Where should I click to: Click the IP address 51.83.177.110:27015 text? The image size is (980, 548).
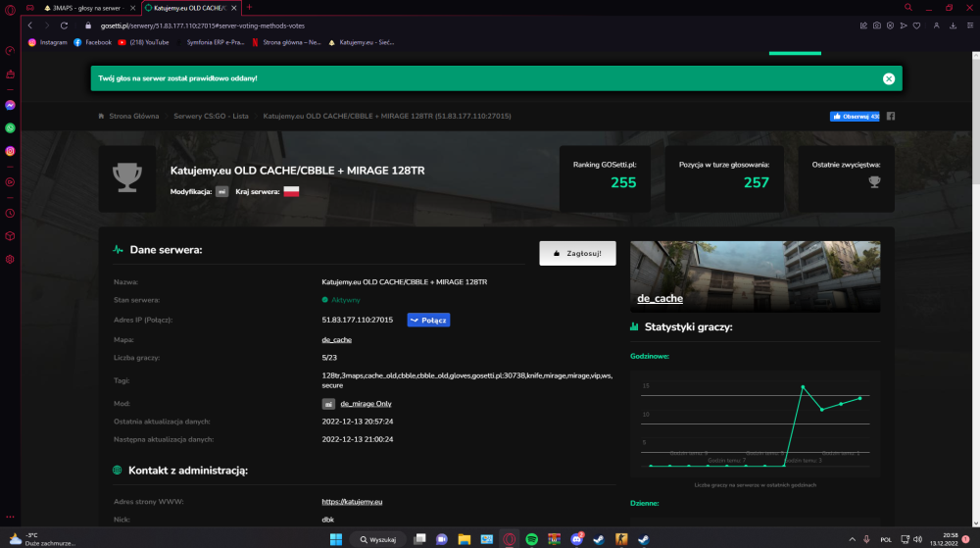(358, 320)
